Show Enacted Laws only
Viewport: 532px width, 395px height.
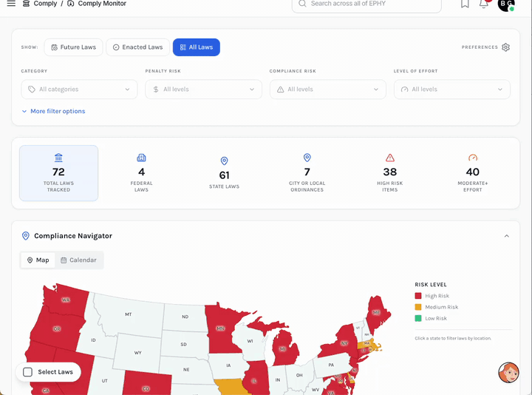point(137,47)
